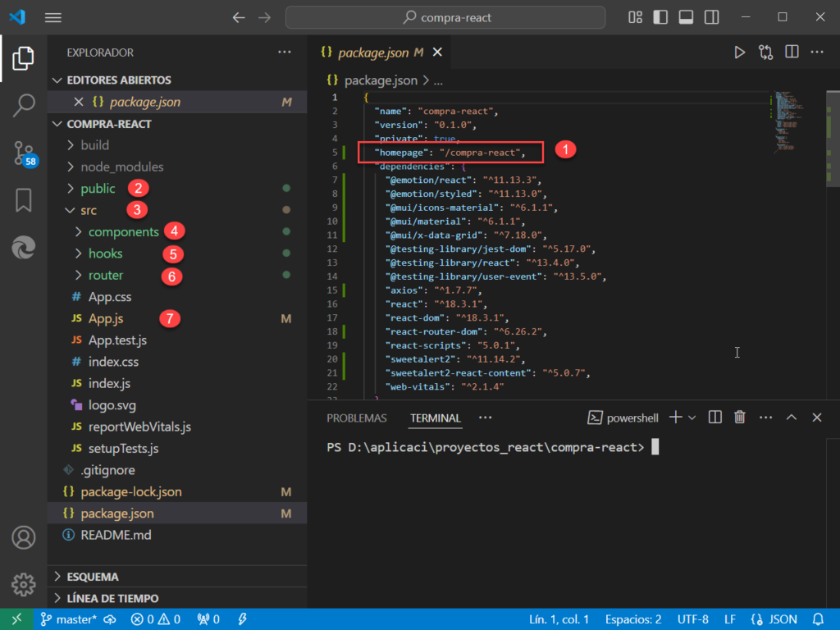Select the Explorer icon in the Activity Bar
The width and height of the screenshot is (840, 630).
(x=23, y=58)
